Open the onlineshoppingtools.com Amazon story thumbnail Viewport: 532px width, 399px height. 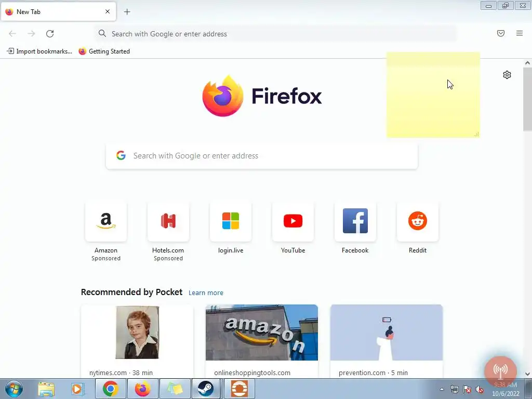click(262, 332)
